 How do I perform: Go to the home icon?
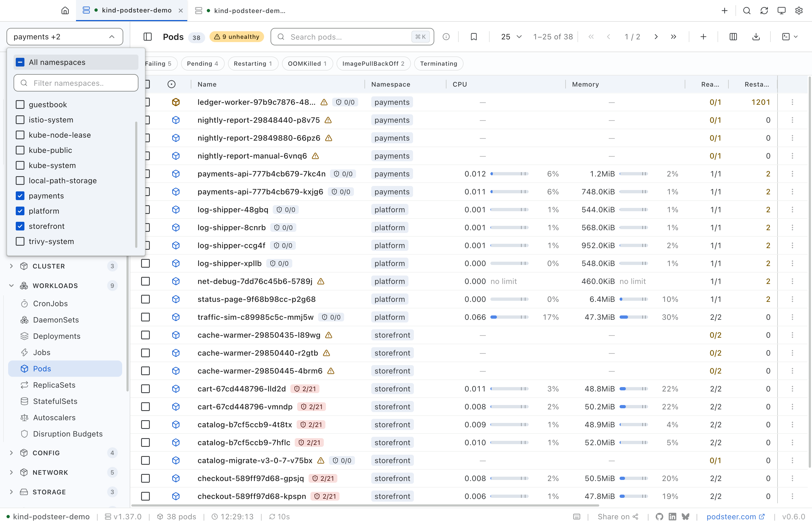click(65, 11)
